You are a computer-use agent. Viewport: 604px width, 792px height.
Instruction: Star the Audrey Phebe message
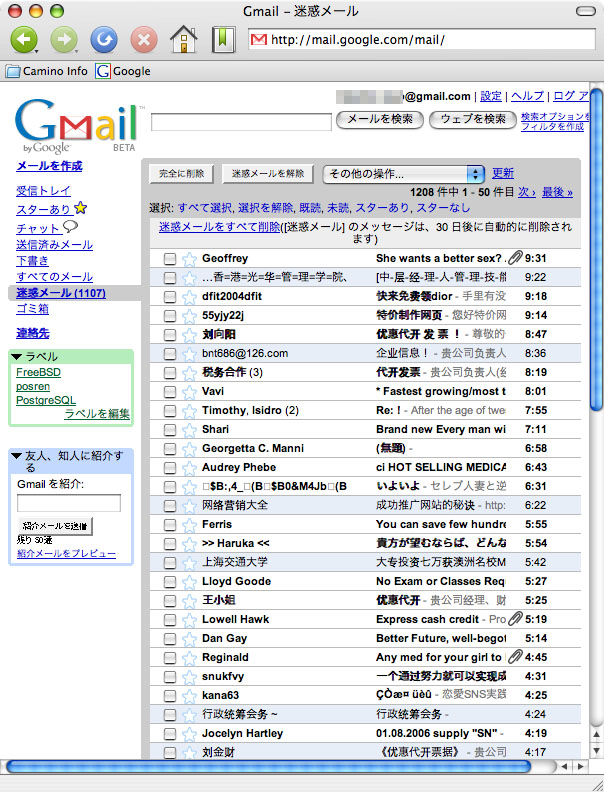[x=189, y=468]
